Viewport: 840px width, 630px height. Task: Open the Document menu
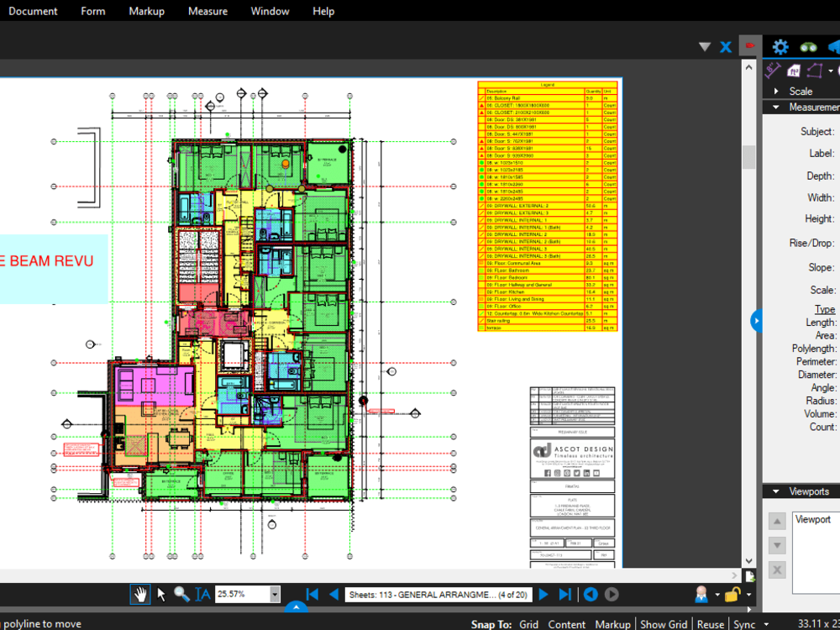point(33,11)
